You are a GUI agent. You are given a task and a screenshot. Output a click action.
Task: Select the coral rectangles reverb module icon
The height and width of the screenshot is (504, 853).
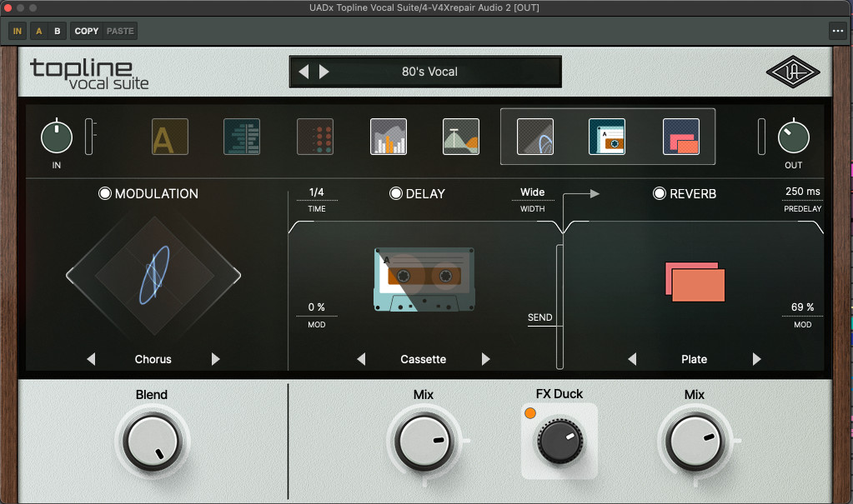tap(681, 137)
